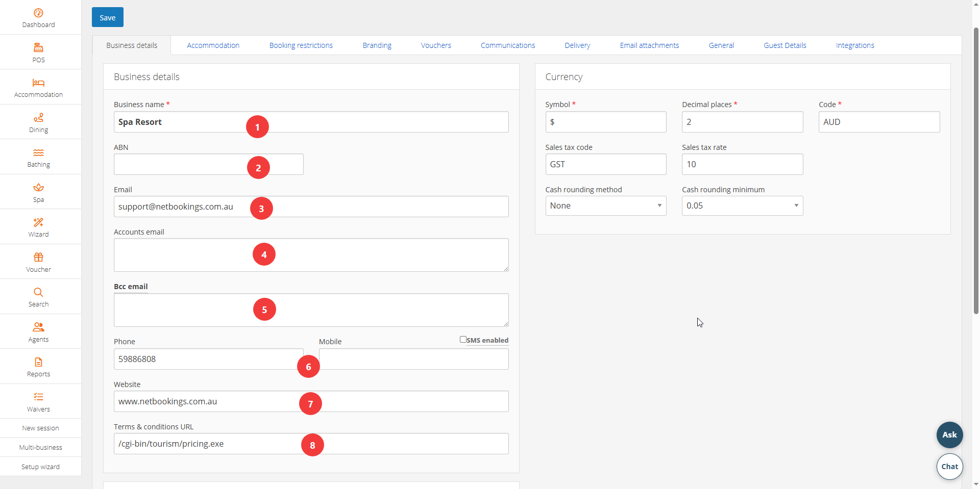Open the Dining sidebar icon

(38, 118)
